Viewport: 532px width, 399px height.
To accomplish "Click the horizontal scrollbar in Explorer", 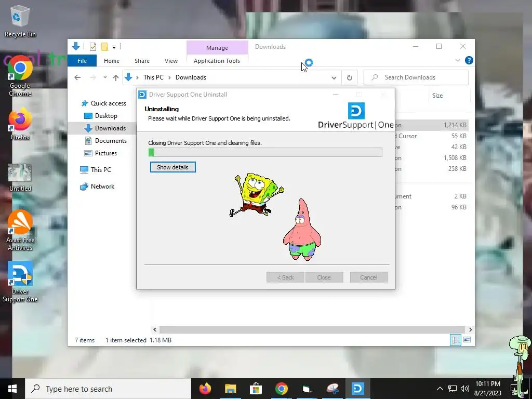I will (312, 329).
